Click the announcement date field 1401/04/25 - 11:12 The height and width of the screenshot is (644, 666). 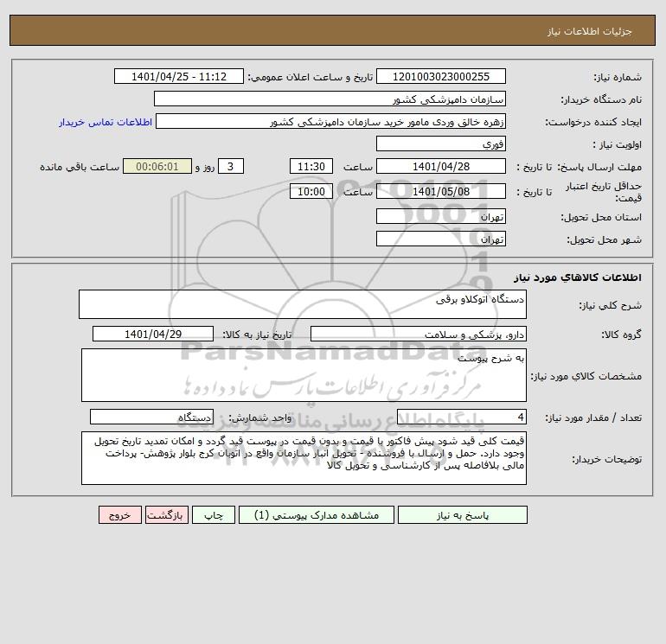pos(179,76)
